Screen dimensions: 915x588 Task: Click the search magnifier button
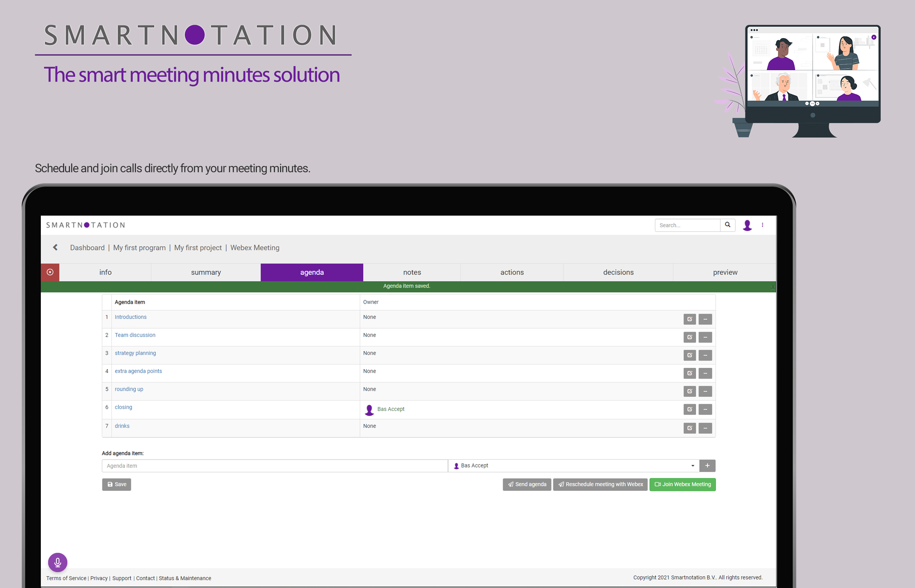727,225
